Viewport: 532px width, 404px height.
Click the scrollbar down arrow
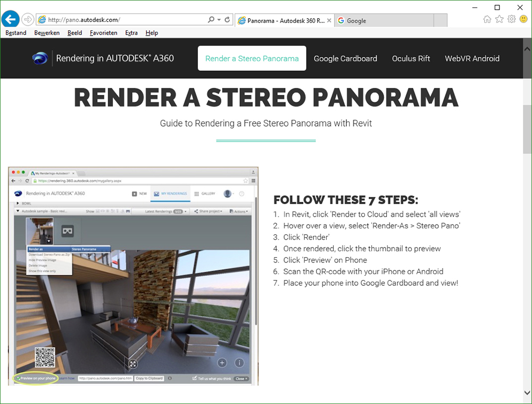click(527, 392)
